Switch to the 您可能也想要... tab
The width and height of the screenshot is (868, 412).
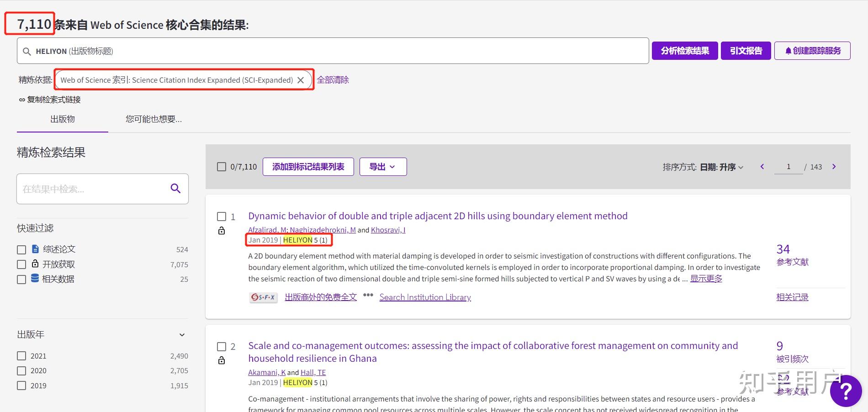[x=153, y=119]
